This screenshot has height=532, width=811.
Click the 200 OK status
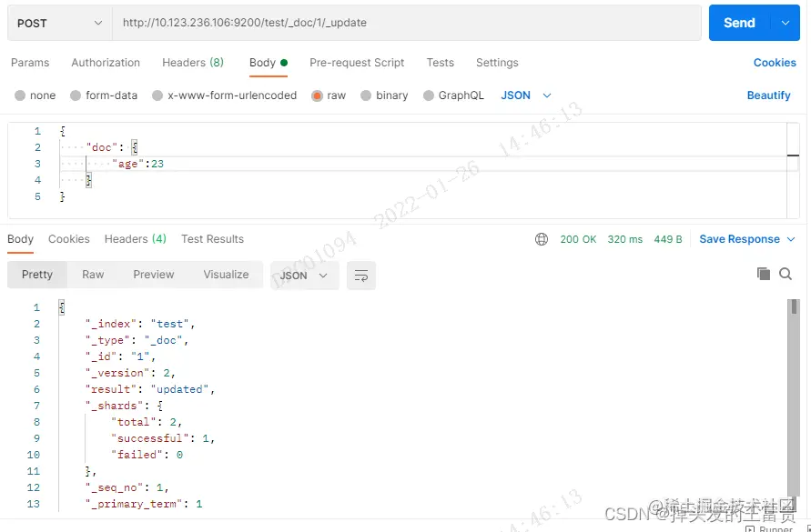point(578,239)
